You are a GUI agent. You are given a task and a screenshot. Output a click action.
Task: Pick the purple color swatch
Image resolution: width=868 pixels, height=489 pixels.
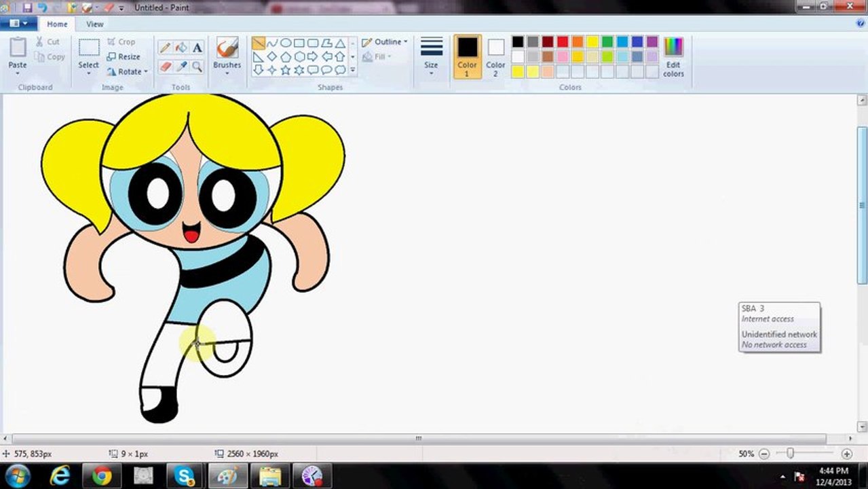coord(652,42)
